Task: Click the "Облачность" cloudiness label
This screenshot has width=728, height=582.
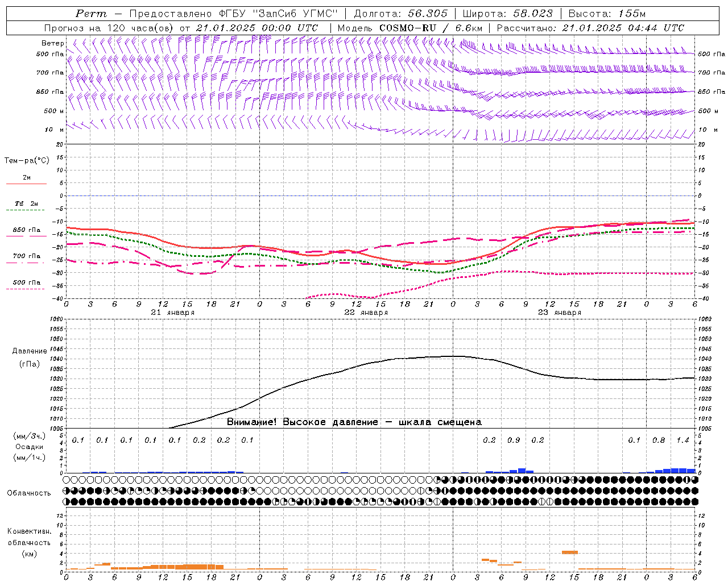Action: click(x=29, y=493)
